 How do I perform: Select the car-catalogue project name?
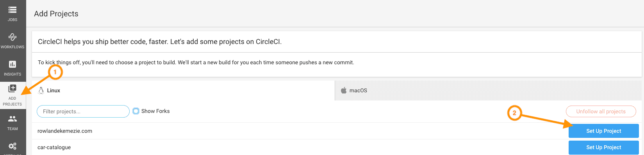coord(54,147)
